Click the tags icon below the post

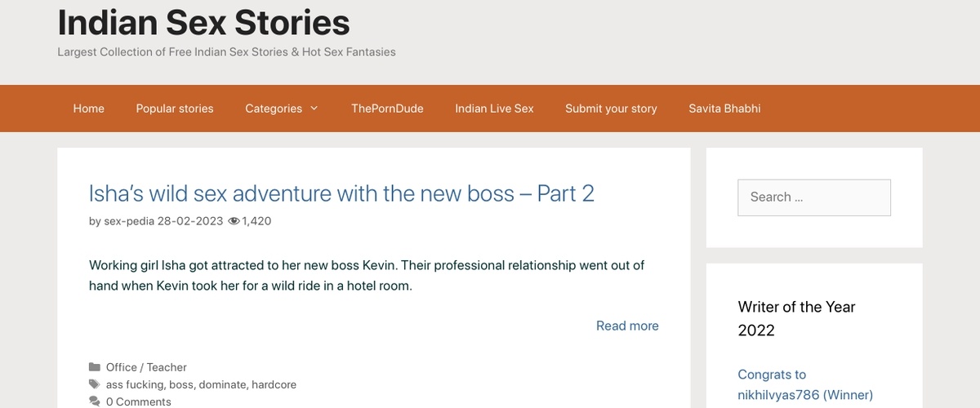point(95,384)
